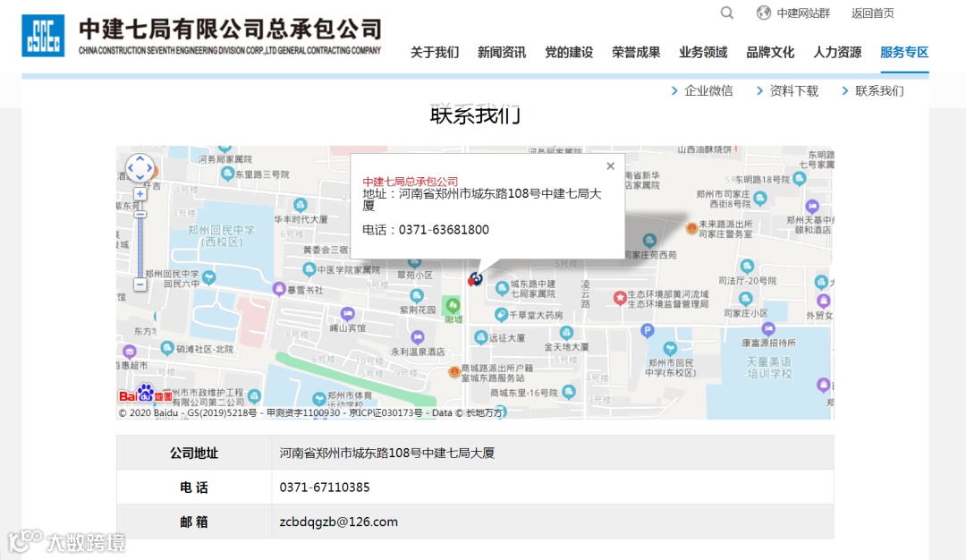
Task: Click the 郑州回民中学(西校区) map label
Action: click(x=221, y=236)
